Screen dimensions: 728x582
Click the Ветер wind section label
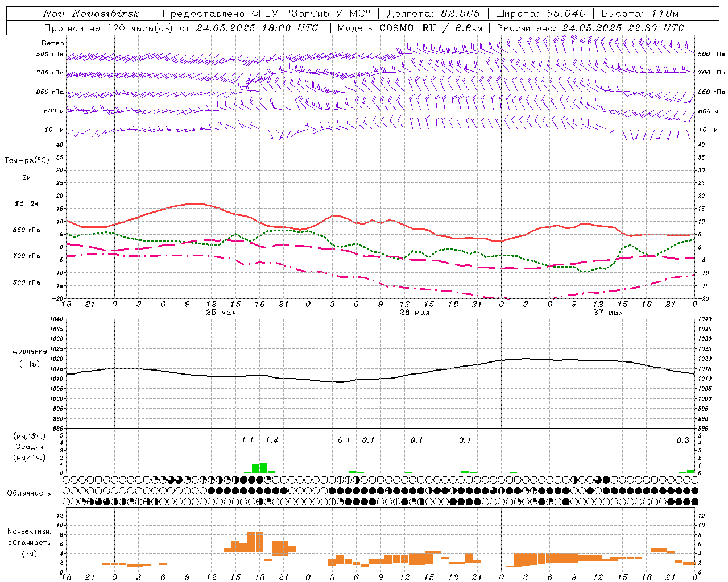[x=53, y=43]
